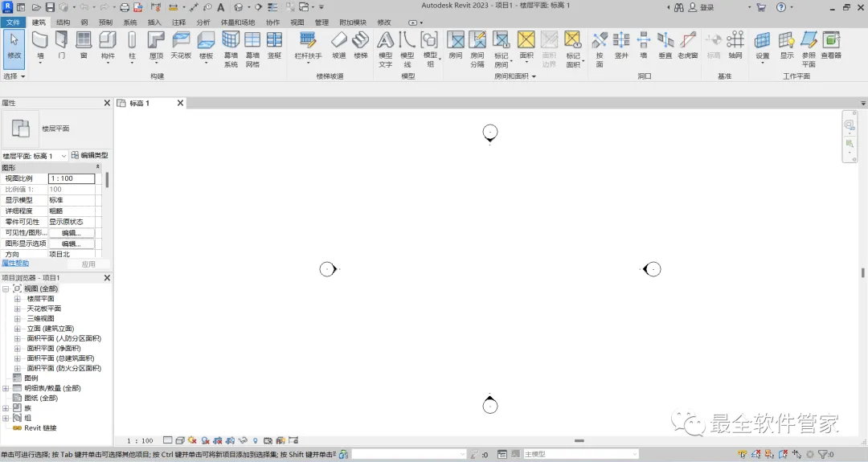Open the 选择 dropdown under Modify
This screenshot has width=868, height=462.
click(14, 76)
